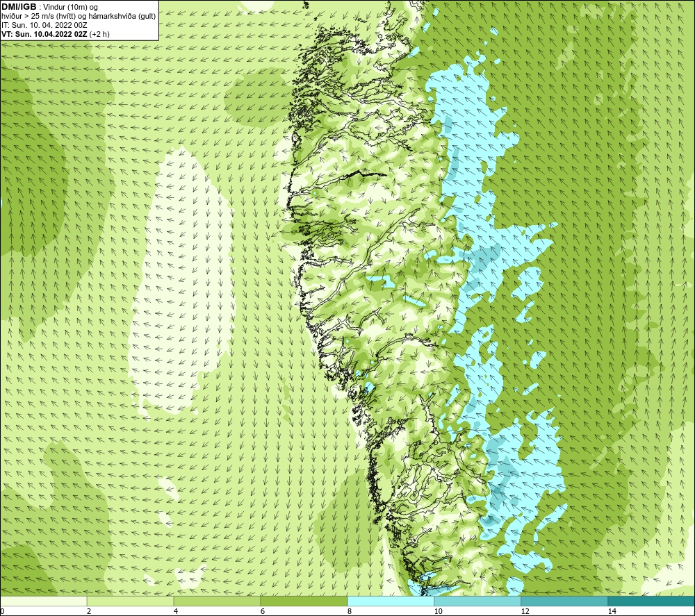Click the 'hviður > 25 m/s' legend line
Screen dimensions: 695x616
(79, 17)
